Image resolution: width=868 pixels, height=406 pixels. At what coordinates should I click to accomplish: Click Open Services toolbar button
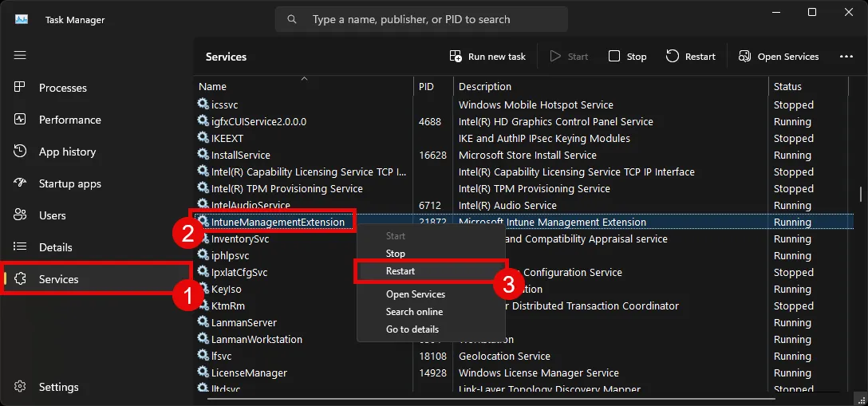point(779,57)
